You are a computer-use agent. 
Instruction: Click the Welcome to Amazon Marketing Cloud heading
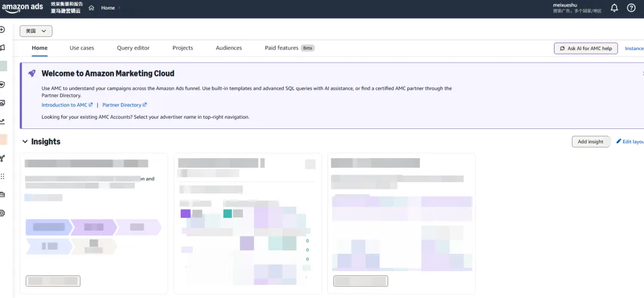(x=108, y=73)
